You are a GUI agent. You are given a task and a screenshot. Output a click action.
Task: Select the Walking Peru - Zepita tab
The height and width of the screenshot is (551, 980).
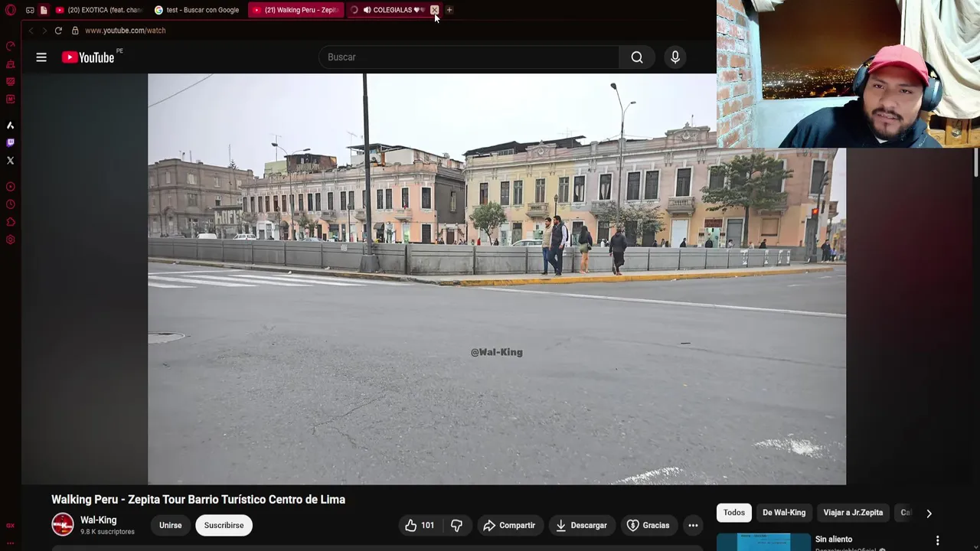[x=296, y=10]
